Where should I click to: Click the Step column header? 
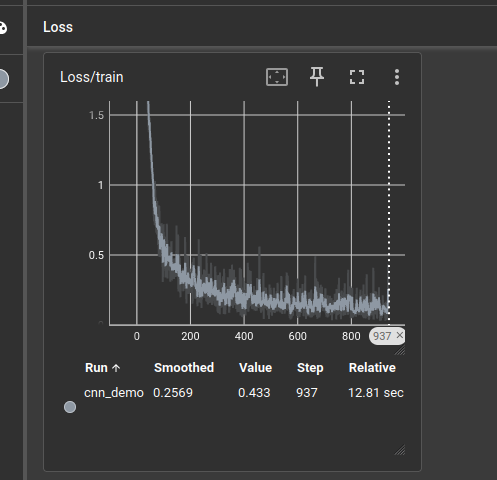[310, 368]
